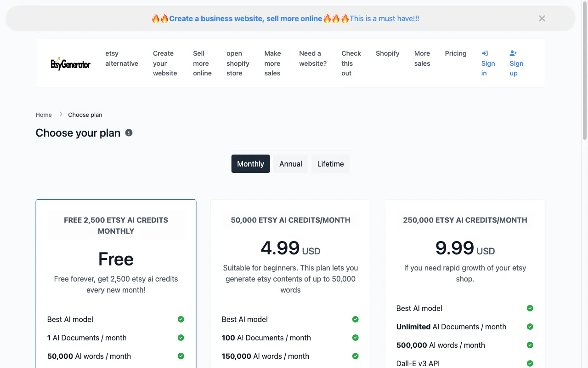Click the Free price text
Image resolution: width=588 pixels, height=368 pixels.
(x=116, y=259)
